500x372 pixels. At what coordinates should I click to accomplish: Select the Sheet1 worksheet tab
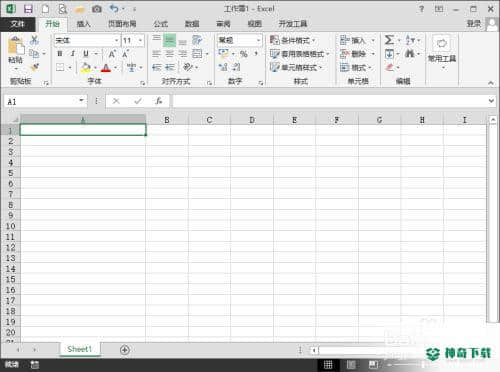coord(79,349)
